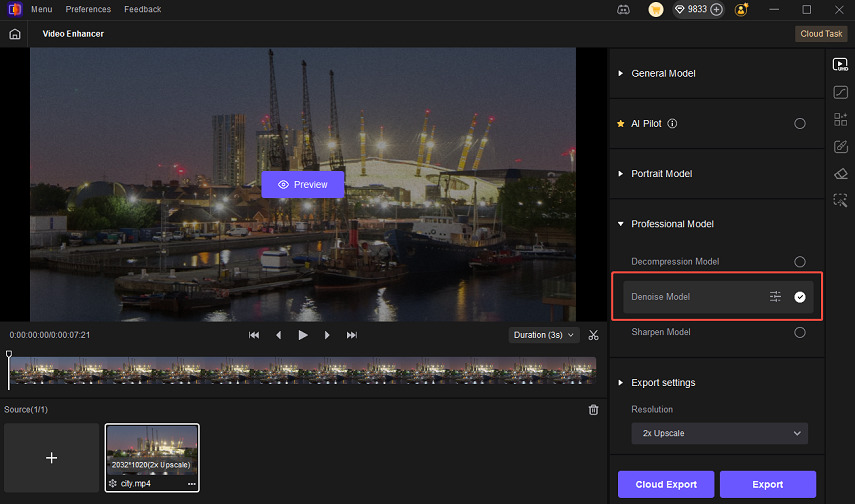This screenshot has height=504, width=855.
Task: Add credits with the plus icon
Action: click(716, 9)
